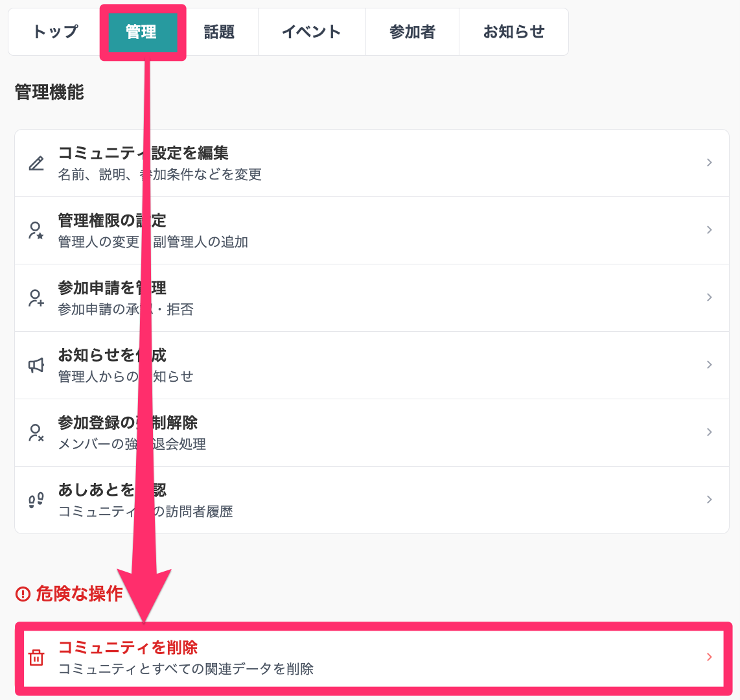Click メンバーの強制退会処理 description
Screen dimensions: 740x700
pos(132,444)
